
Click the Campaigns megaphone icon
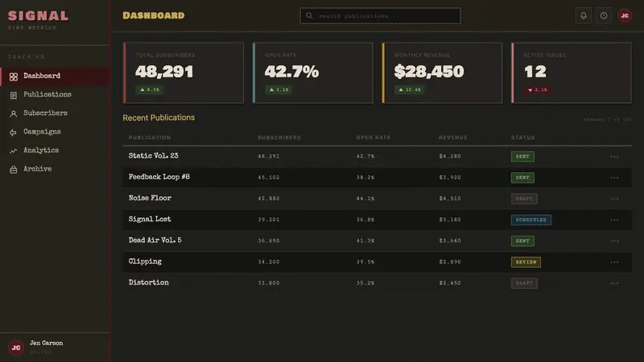click(14, 132)
